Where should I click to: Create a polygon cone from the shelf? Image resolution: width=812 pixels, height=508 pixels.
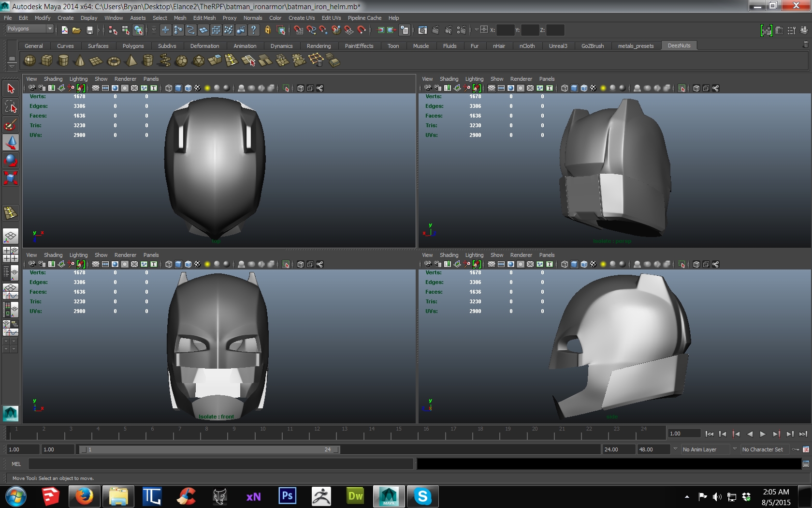(x=80, y=60)
